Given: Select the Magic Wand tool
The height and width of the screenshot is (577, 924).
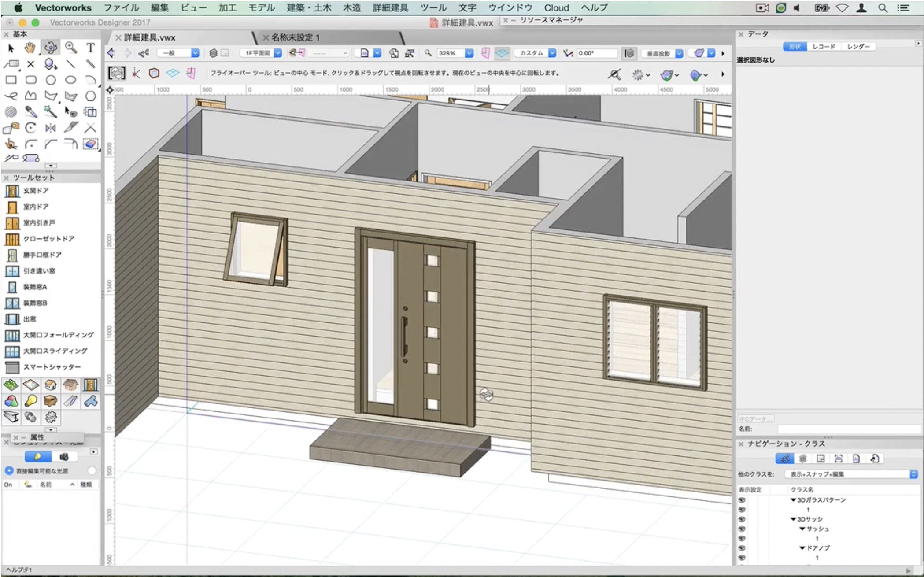Looking at the screenshot, I should (51, 112).
